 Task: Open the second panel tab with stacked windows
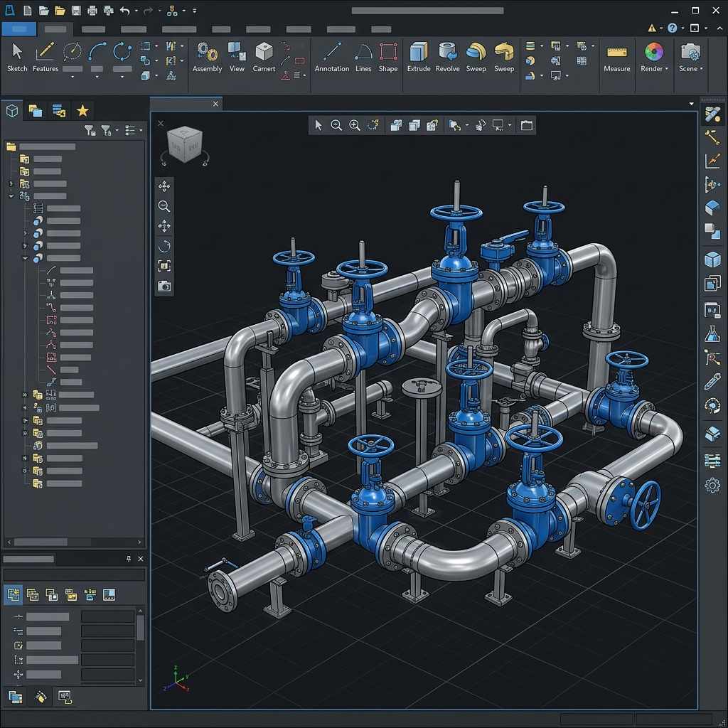[x=36, y=110]
